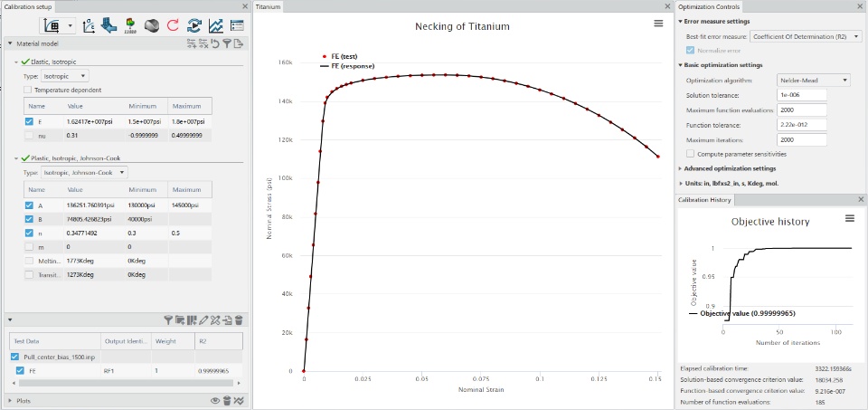Click the Solution tolerance input field
The height and width of the screenshot is (410, 868).
[x=802, y=95]
